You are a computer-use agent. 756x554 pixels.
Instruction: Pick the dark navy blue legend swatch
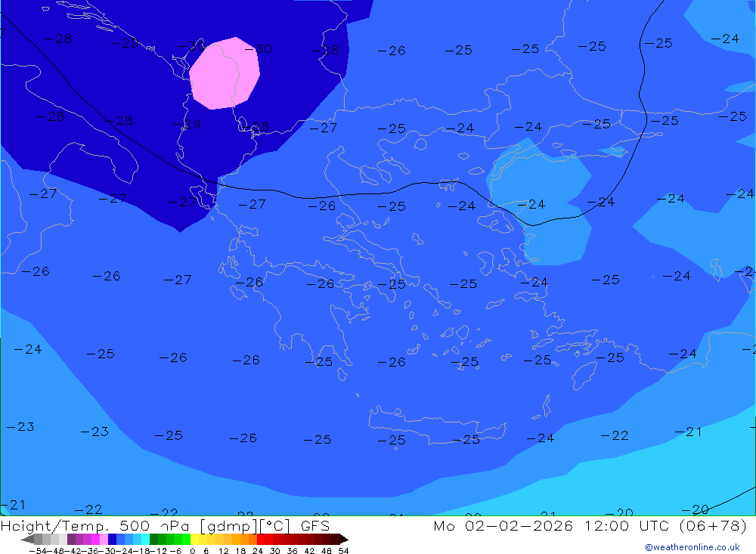pyautogui.click(x=112, y=540)
